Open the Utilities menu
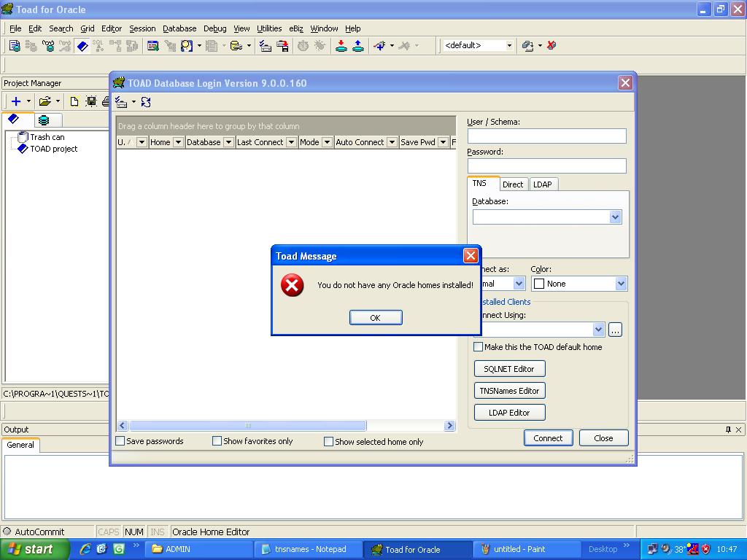The height and width of the screenshot is (560, 747). point(269,28)
